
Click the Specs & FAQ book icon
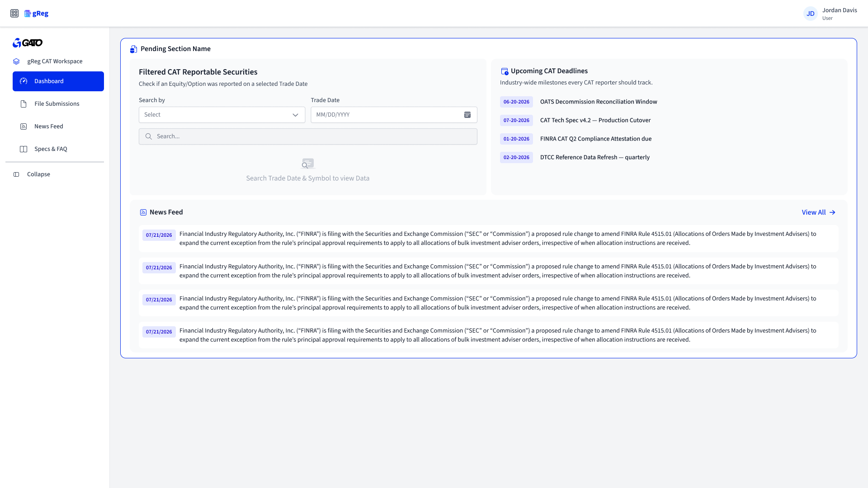point(24,149)
